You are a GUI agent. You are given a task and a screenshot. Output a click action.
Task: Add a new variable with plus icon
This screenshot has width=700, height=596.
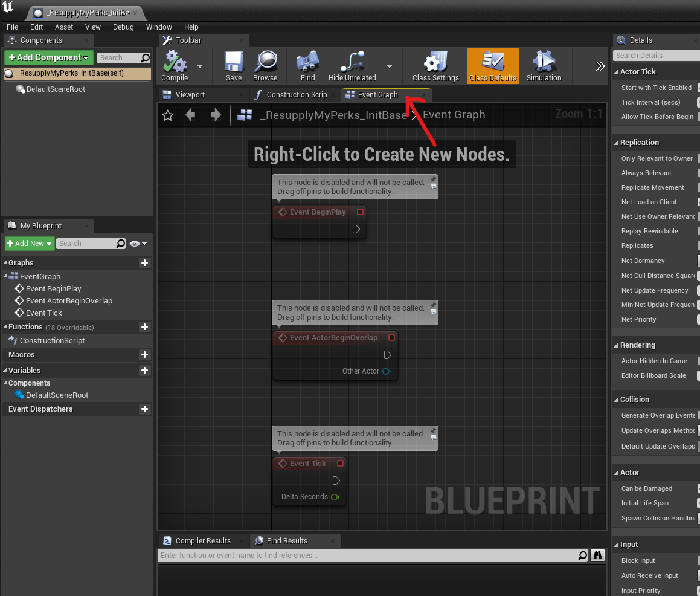tap(144, 371)
